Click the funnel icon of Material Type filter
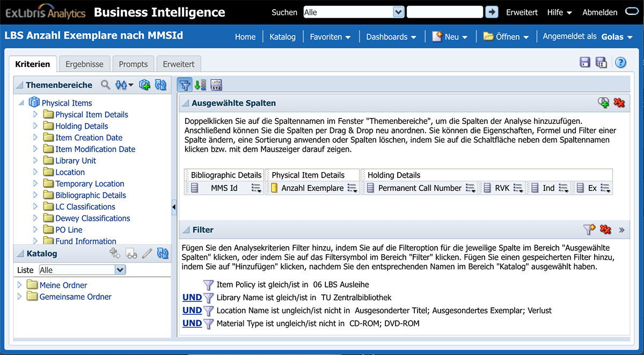 pyautogui.click(x=209, y=323)
